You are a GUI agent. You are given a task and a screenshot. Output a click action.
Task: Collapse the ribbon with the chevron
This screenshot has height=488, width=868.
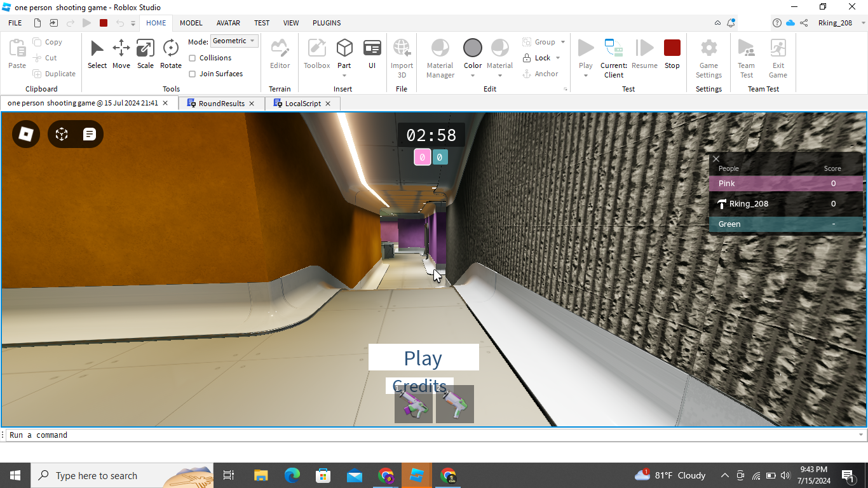tap(717, 23)
